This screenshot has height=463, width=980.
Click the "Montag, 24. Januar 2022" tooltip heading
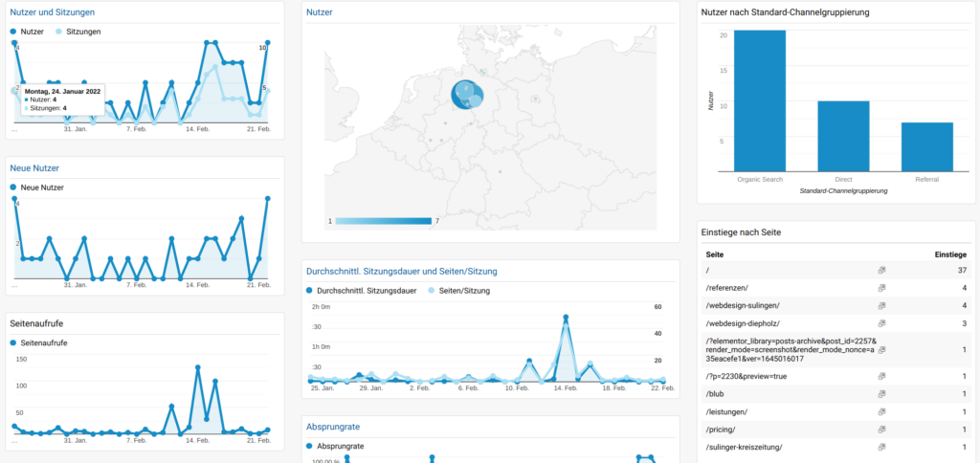click(62, 91)
